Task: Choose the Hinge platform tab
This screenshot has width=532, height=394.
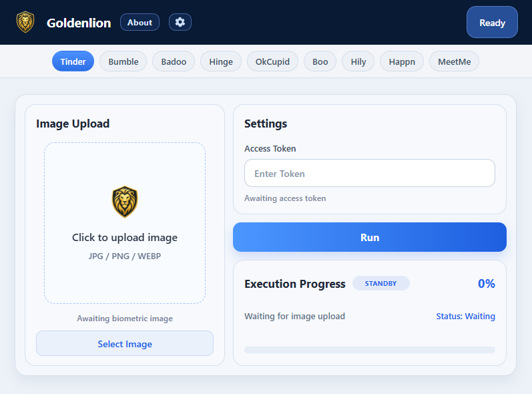Action: click(x=221, y=61)
